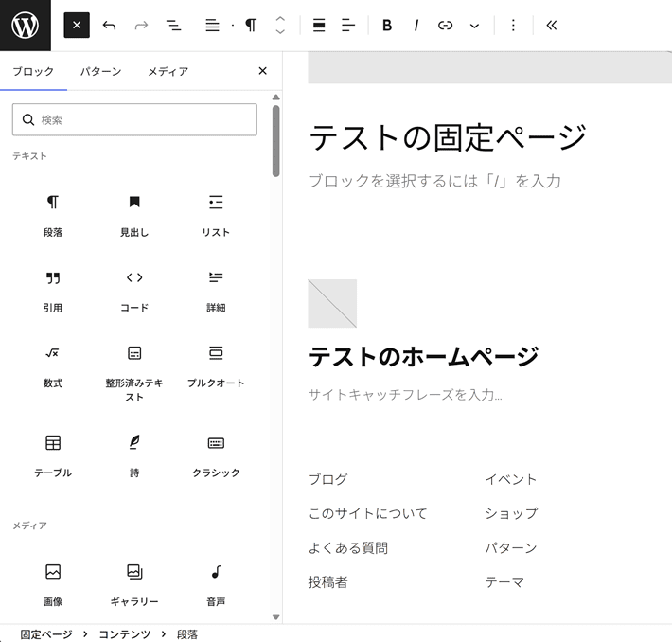Select the site logo placeholder image

(x=332, y=304)
